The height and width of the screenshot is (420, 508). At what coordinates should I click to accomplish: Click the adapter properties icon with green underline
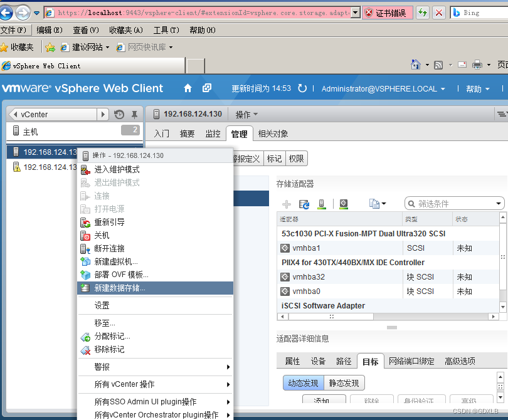coord(344,204)
